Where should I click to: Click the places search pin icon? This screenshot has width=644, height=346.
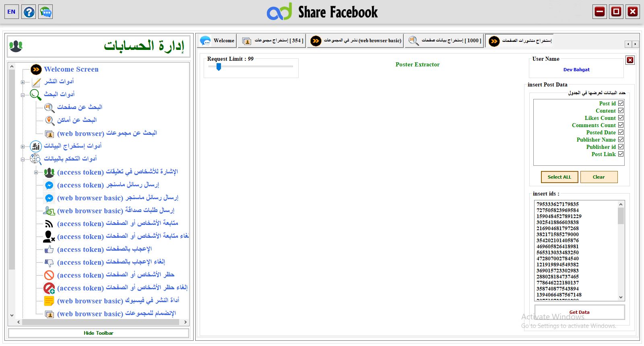pos(49,121)
